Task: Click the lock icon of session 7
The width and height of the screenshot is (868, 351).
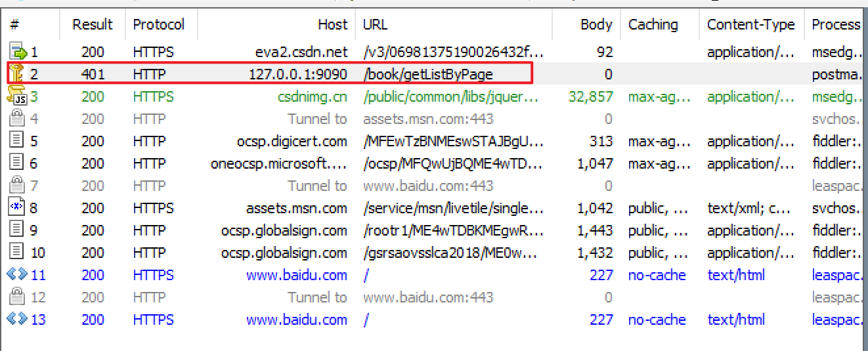Action: click(x=17, y=186)
